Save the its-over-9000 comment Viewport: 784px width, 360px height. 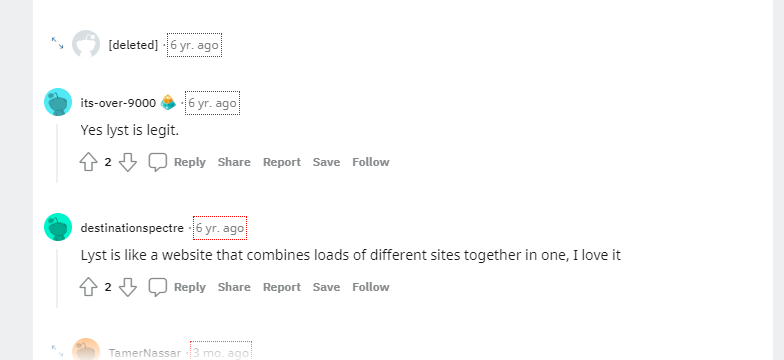[326, 162]
